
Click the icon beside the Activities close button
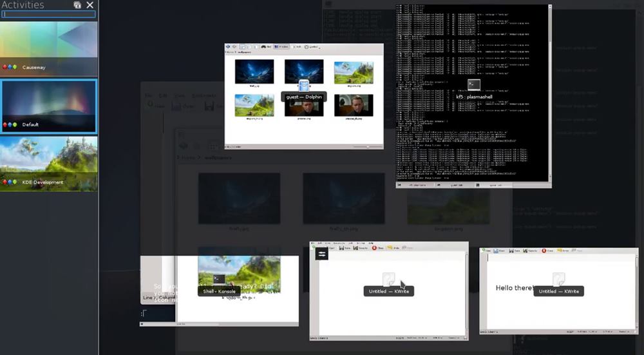click(77, 5)
